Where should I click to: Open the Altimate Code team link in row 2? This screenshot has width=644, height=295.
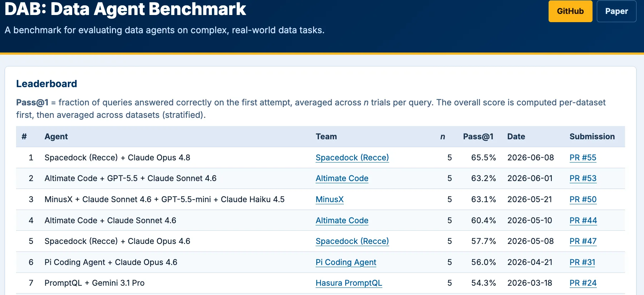pyautogui.click(x=342, y=178)
